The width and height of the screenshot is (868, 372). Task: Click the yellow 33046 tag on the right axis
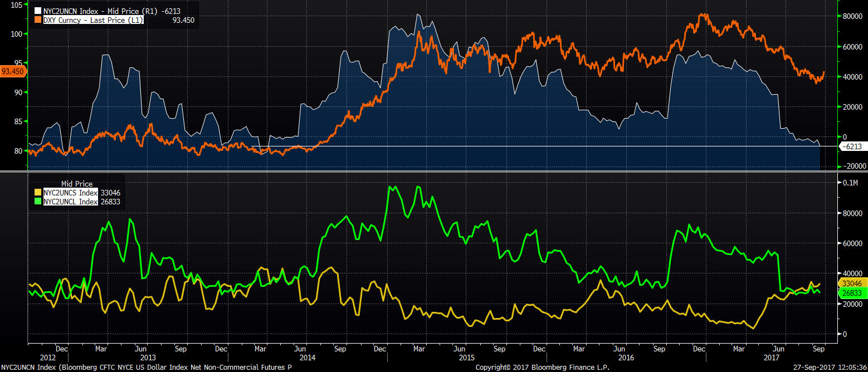852,283
